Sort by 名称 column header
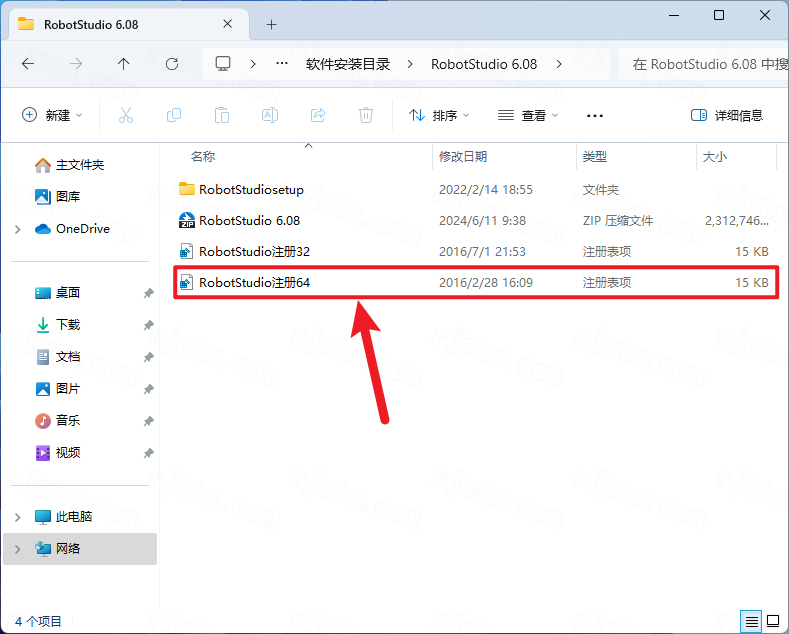The image size is (789, 634). [203, 156]
